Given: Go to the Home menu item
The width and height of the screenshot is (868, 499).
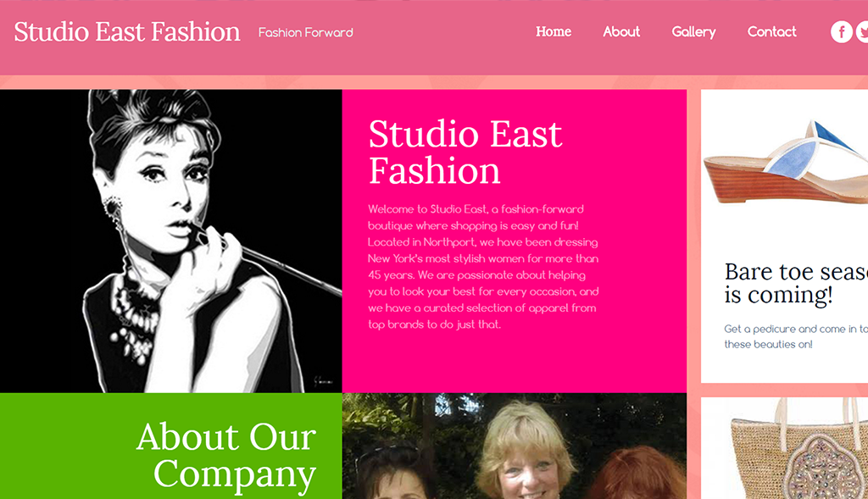Looking at the screenshot, I should coord(554,31).
